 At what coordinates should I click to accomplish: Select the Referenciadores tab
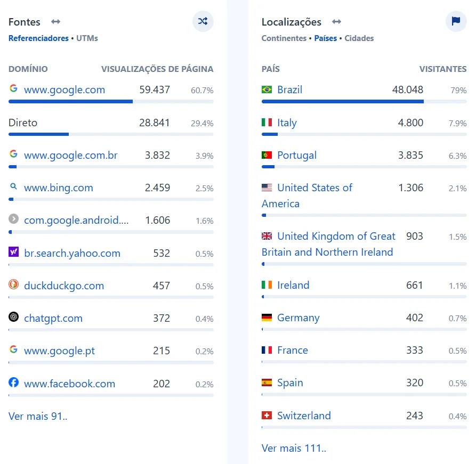point(38,38)
